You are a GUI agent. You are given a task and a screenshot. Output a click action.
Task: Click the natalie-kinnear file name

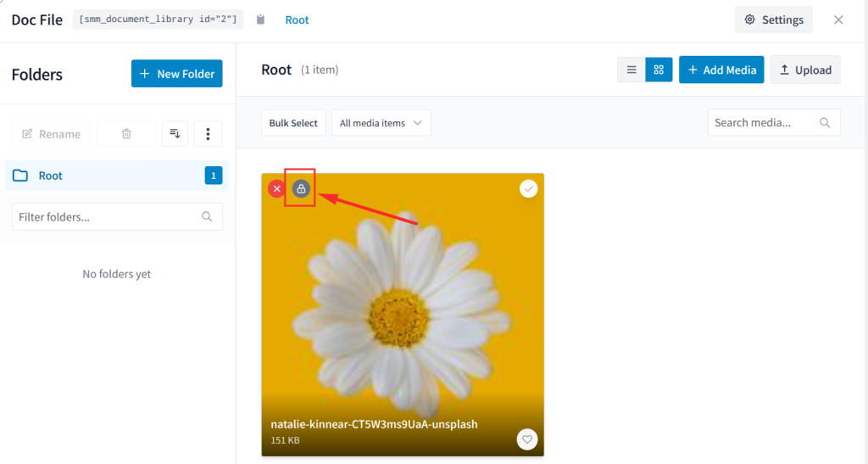(374, 424)
